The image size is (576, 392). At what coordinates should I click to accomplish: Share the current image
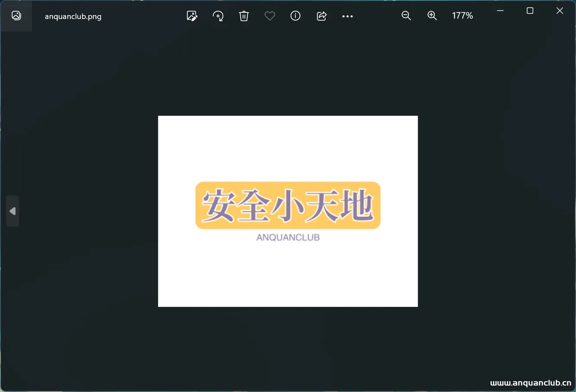click(x=322, y=16)
